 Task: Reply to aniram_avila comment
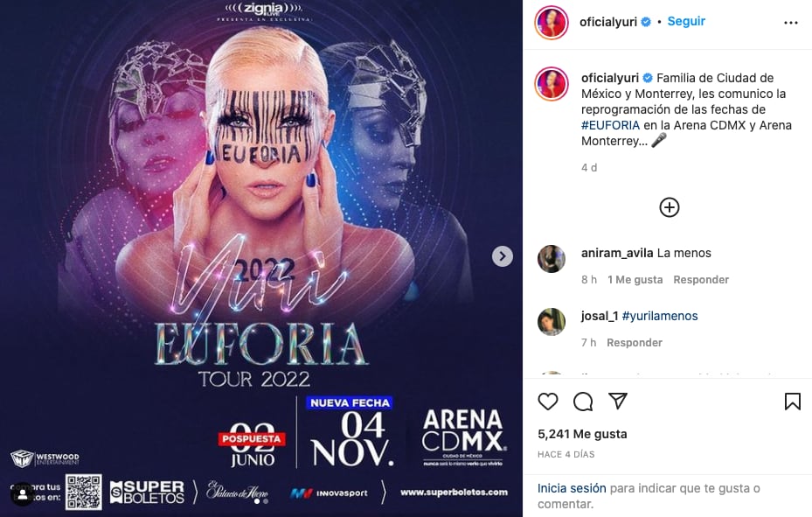[x=701, y=280]
